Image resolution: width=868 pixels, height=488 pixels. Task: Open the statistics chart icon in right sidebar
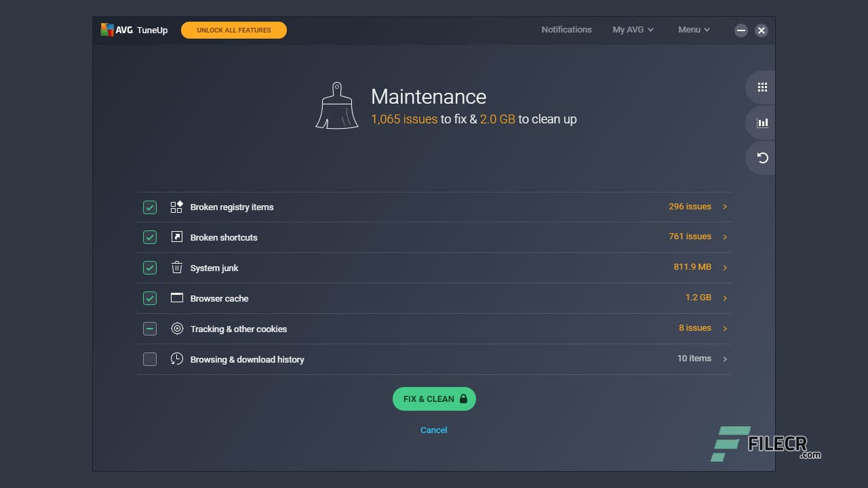click(x=762, y=123)
